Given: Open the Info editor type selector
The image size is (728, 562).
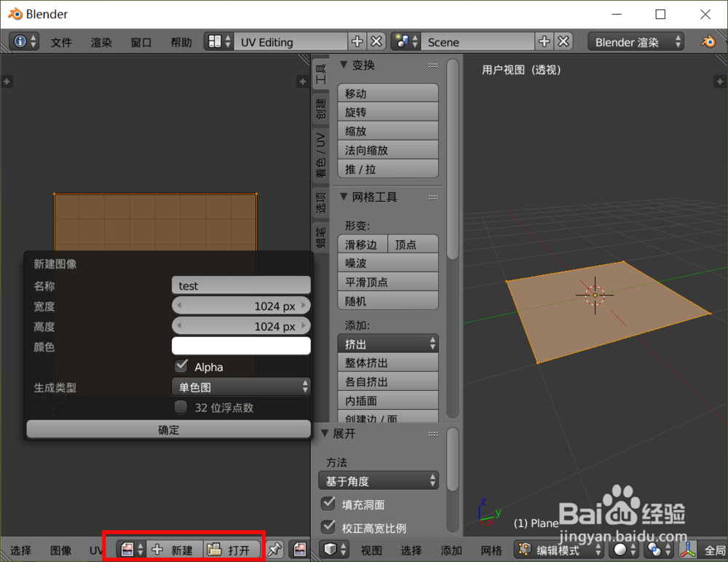Looking at the screenshot, I should pyautogui.click(x=24, y=41).
